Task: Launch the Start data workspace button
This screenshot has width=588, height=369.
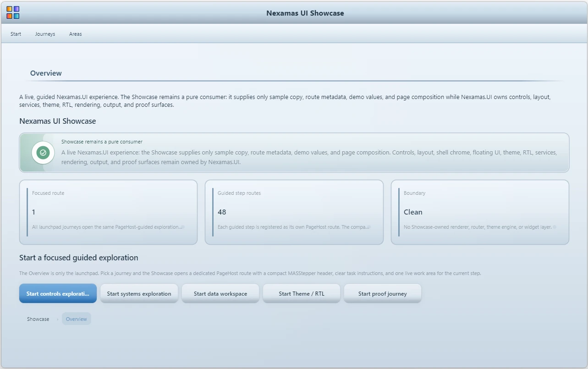Action: point(220,293)
